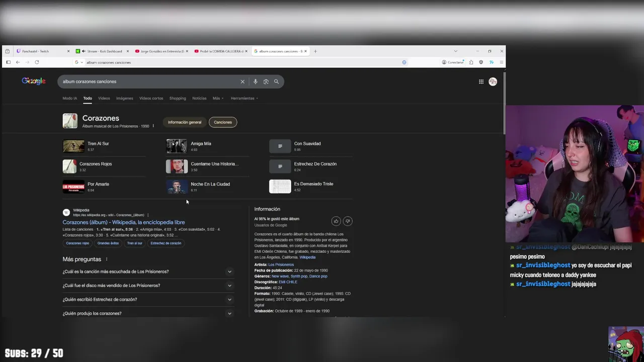Click the Tren al sur sitelink chip
The width and height of the screenshot is (644, 362).
point(135,243)
